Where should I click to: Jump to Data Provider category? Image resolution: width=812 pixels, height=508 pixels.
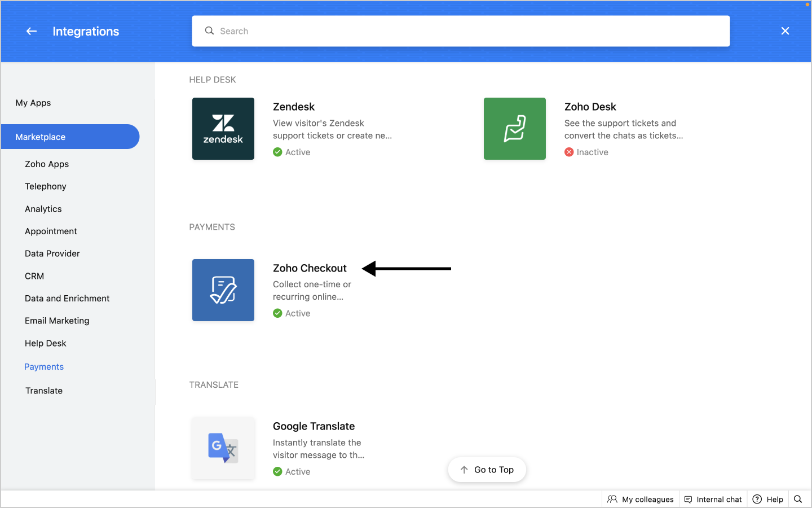pyautogui.click(x=52, y=253)
